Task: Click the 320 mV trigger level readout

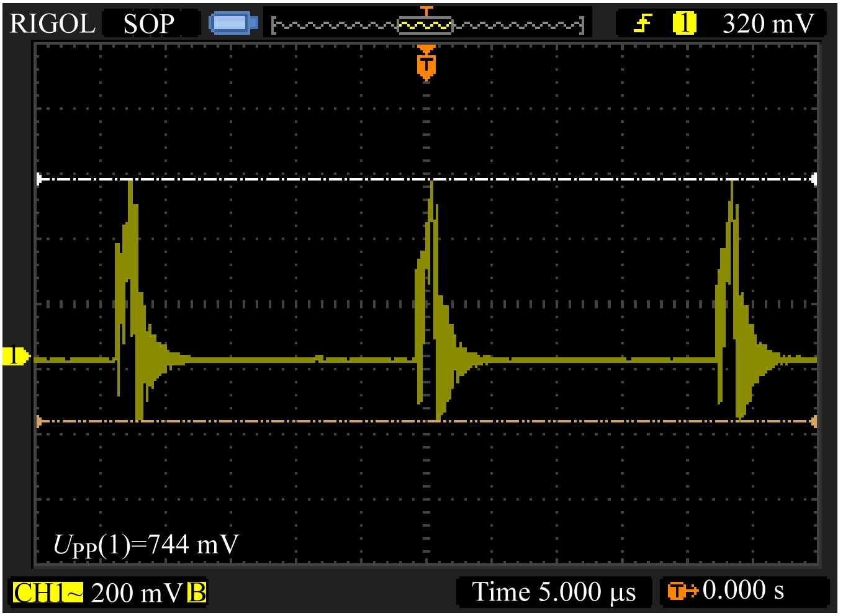Action: pos(768,24)
